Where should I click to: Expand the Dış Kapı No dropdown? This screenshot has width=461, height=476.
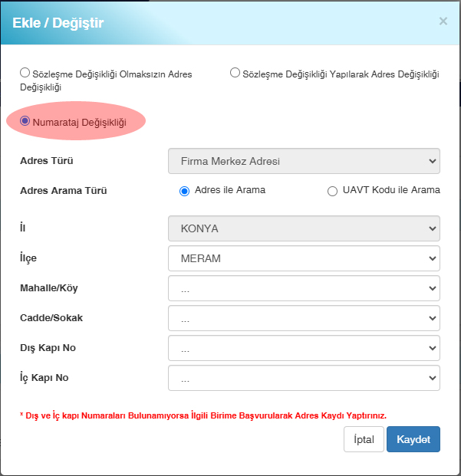304,348
